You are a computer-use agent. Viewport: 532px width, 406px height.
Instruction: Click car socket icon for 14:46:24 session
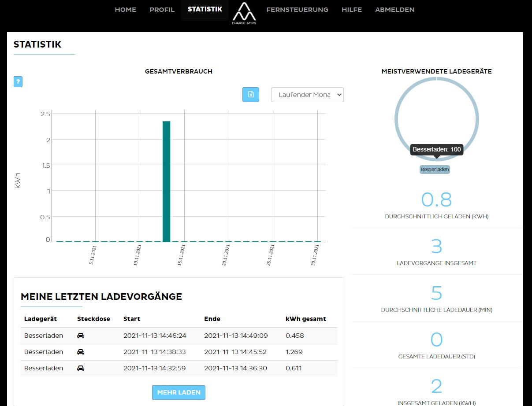81,336
